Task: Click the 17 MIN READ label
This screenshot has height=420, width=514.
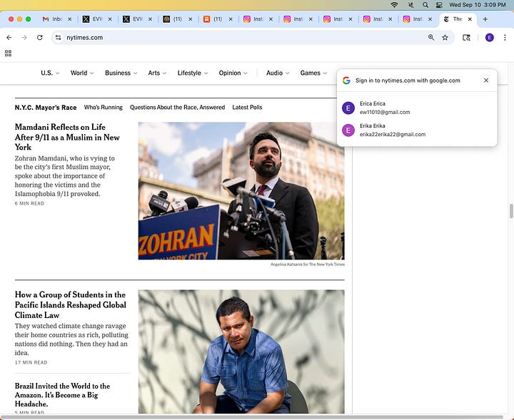Action: (31, 362)
